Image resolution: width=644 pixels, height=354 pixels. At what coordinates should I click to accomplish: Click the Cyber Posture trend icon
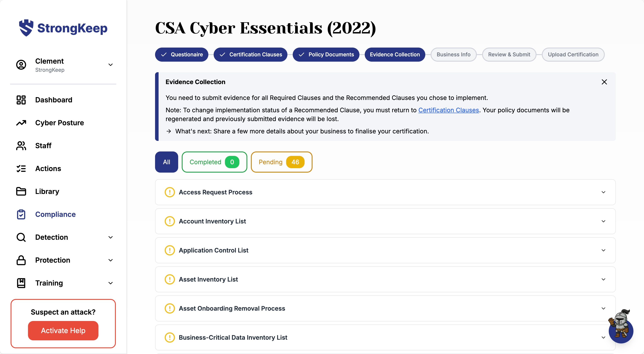click(x=21, y=123)
